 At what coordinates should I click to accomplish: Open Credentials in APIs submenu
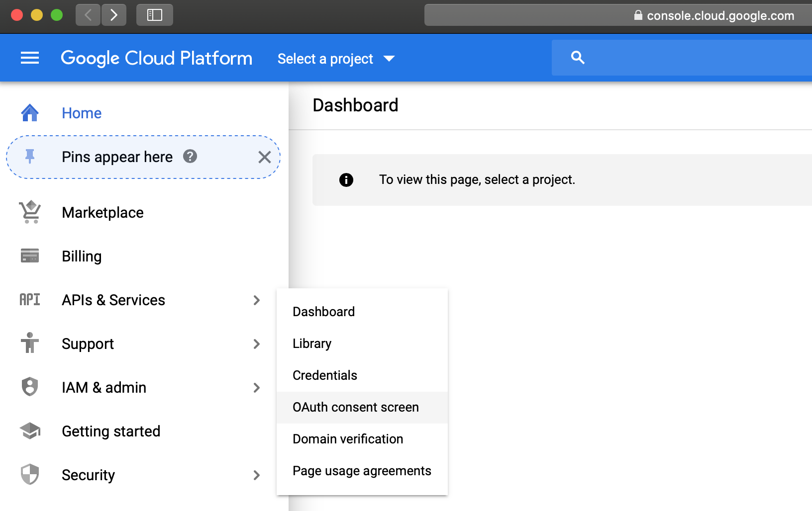pos(362,375)
